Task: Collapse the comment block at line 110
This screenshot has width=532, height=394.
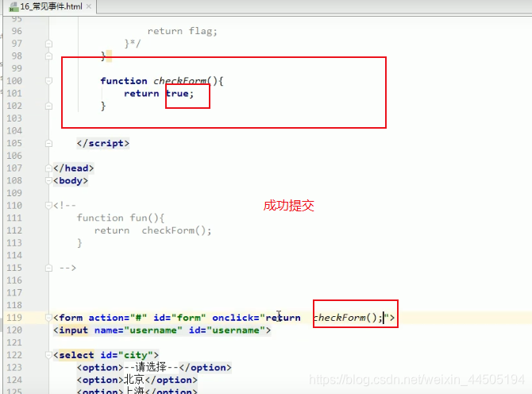Action: click(x=49, y=205)
